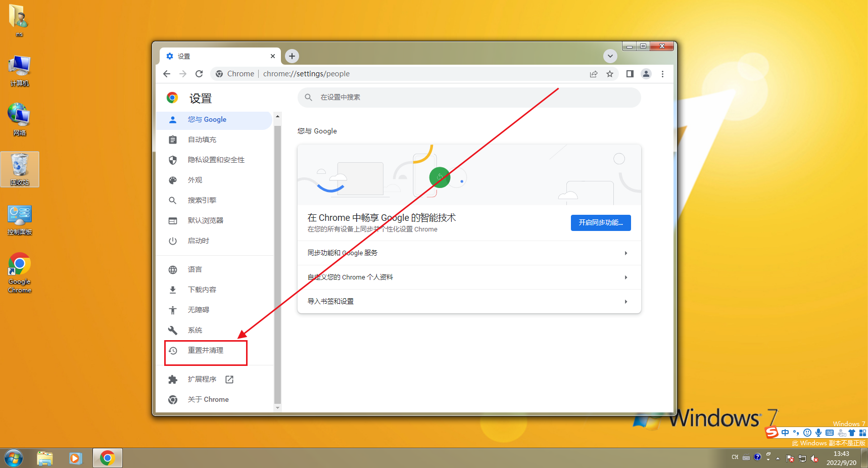Select the Google Chrome desktop shortcut

coord(20,273)
